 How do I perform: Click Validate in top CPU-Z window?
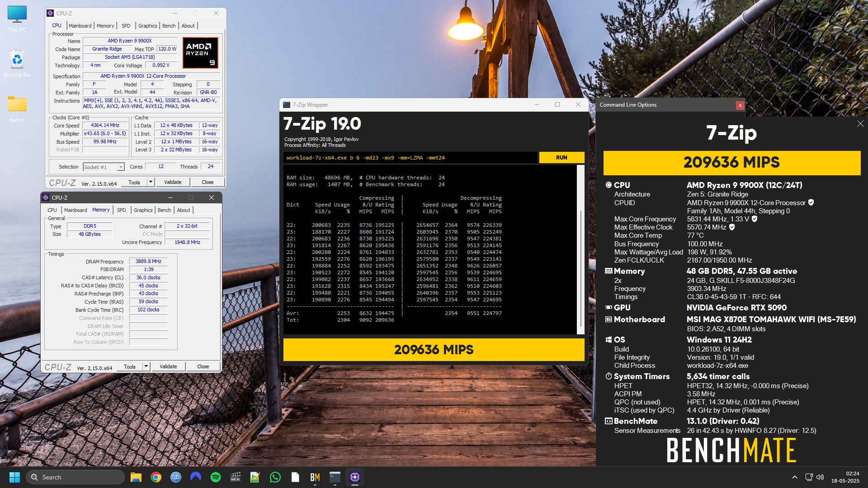click(173, 182)
